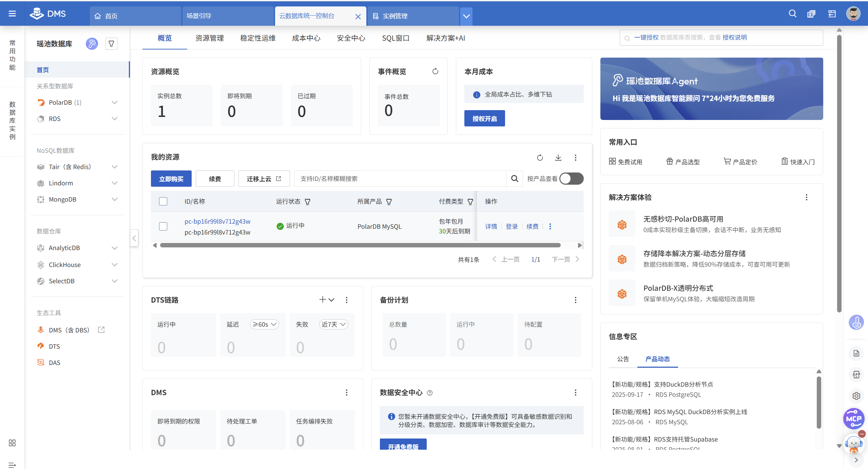Click the resource search magnifier button
The image size is (868, 469).
(515, 179)
